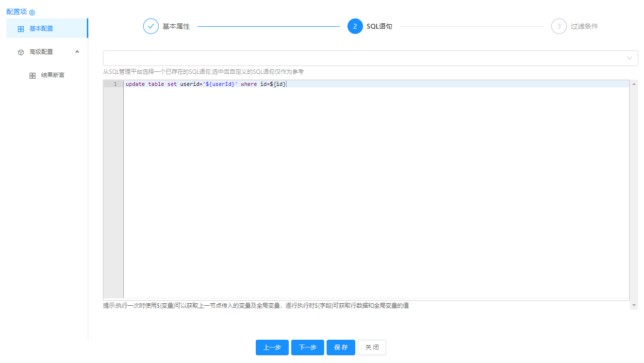Click the grid icon next to 基本配置
Image resolution: width=644 pixels, height=363 pixels.
(x=21, y=29)
